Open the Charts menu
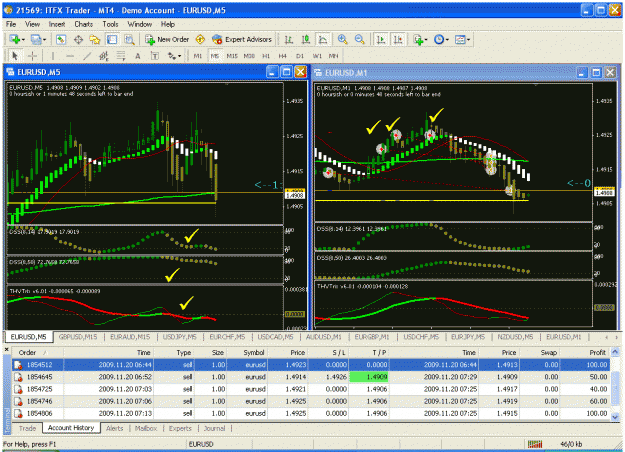 [x=83, y=24]
